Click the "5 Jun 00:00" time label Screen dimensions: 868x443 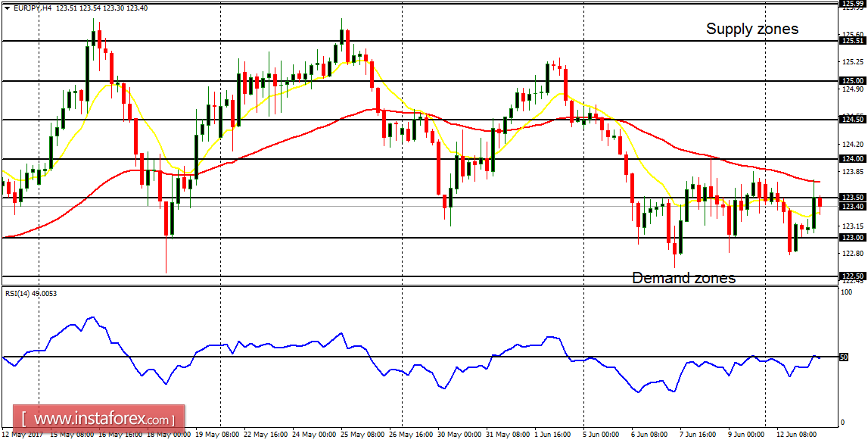[x=602, y=435]
